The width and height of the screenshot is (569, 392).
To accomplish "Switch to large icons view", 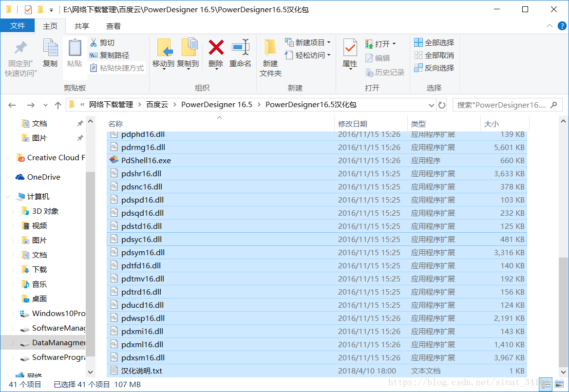I will 559,385.
